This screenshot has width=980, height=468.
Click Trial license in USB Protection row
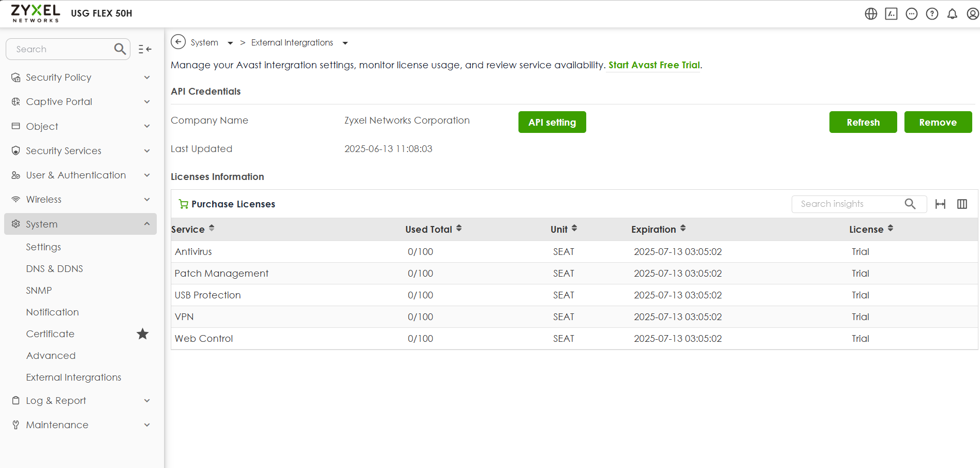[860, 295]
